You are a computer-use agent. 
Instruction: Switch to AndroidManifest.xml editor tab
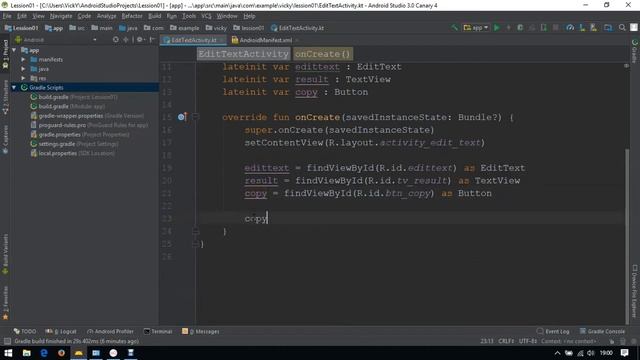(x=265, y=40)
